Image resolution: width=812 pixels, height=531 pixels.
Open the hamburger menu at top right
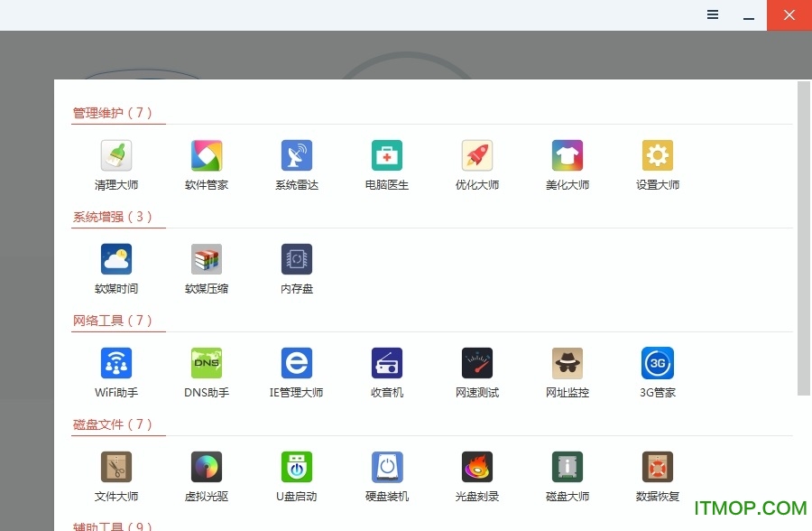[x=713, y=15]
